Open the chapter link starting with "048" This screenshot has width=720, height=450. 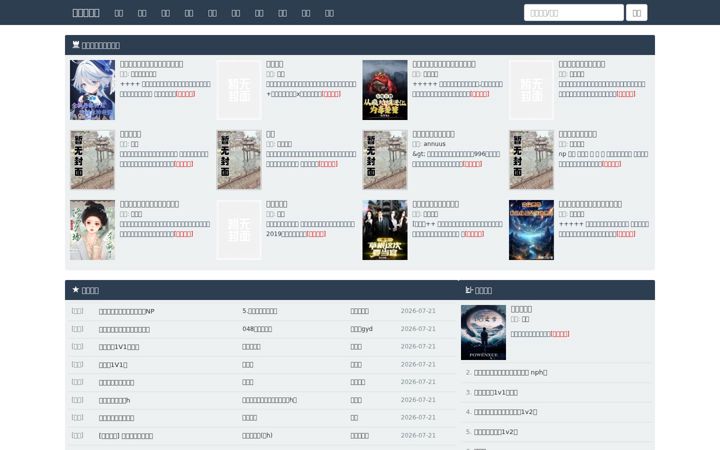(x=257, y=329)
